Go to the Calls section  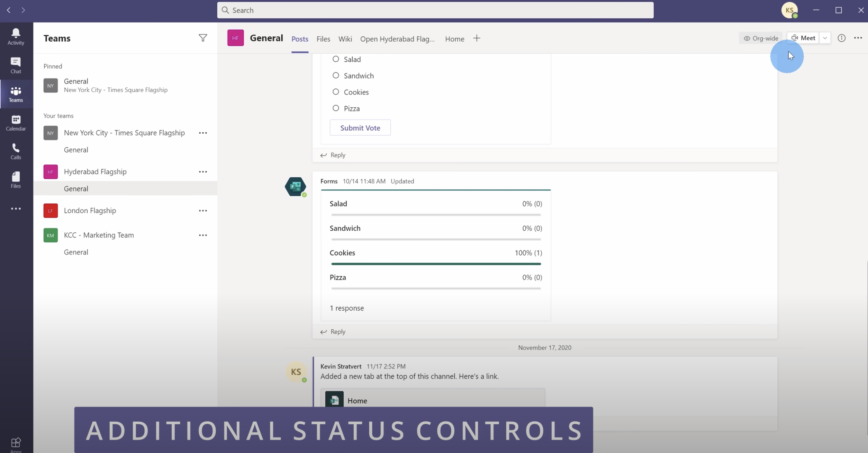(16, 151)
